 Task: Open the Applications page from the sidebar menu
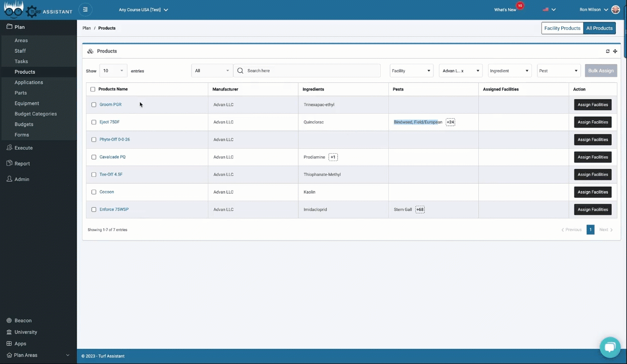coord(29,82)
